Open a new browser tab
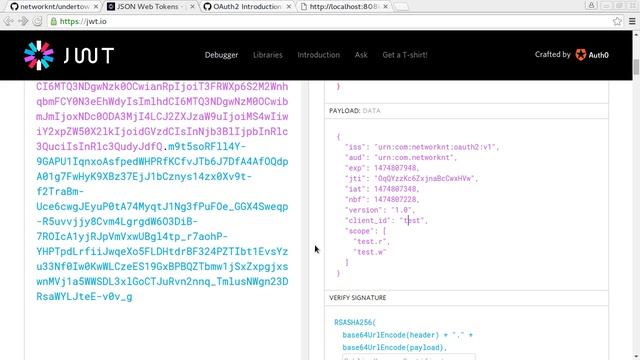Image resolution: width=640 pixels, height=360 pixels. [x=401, y=7]
